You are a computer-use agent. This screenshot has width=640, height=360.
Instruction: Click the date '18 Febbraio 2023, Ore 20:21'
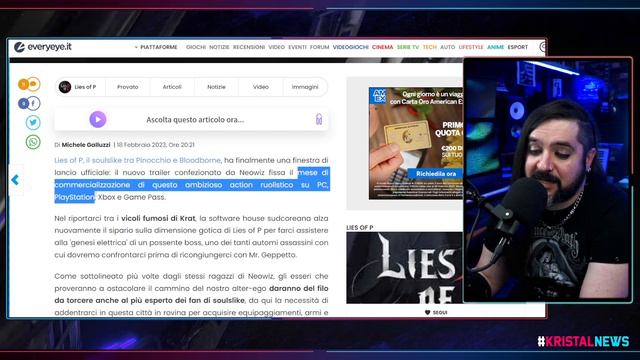pos(156,145)
